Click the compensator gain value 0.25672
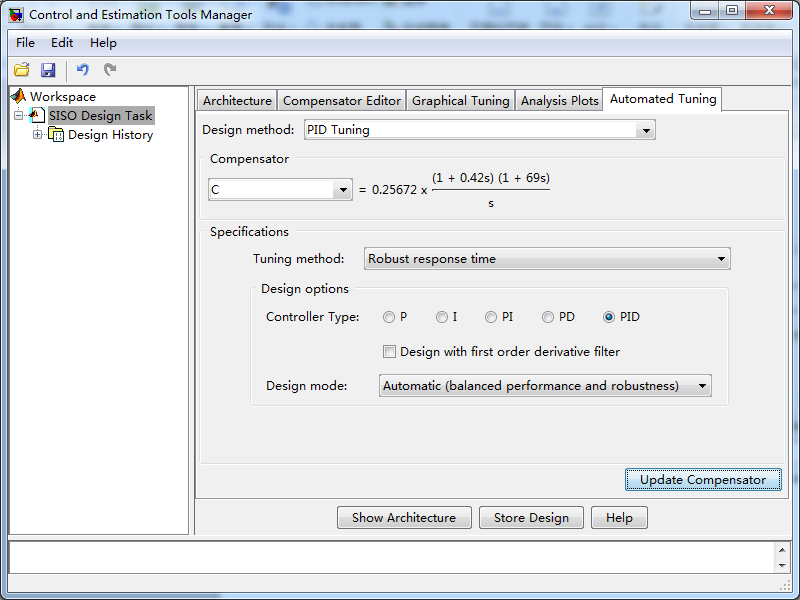 pos(394,190)
